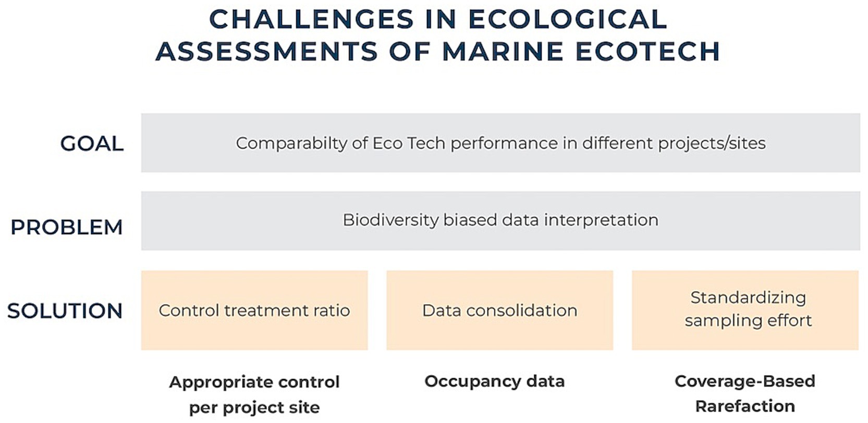Click the word ECOLOGICAL in the heading
The width and height of the screenshot is (868, 423).
[x=567, y=20]
